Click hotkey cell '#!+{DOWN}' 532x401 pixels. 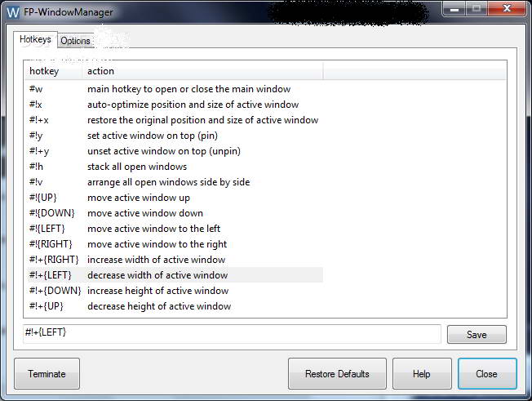(x=55, y=291)
